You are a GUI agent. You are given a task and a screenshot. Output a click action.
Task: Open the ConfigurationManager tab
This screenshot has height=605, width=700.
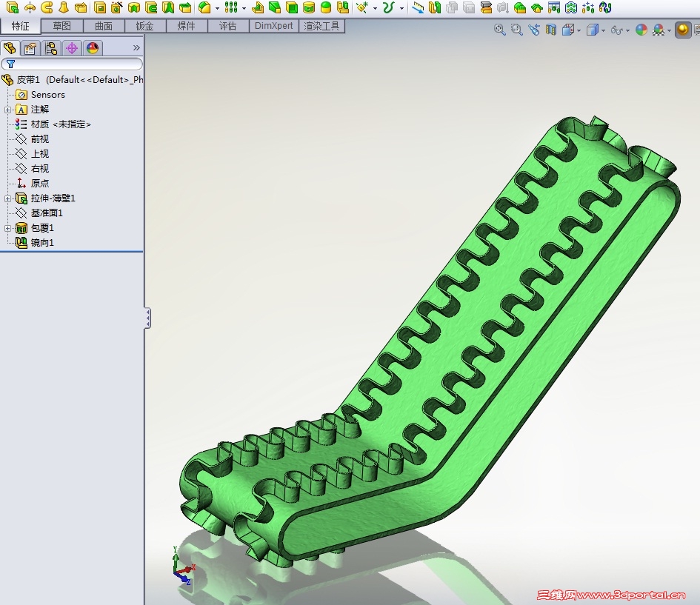tap(51, 47)
